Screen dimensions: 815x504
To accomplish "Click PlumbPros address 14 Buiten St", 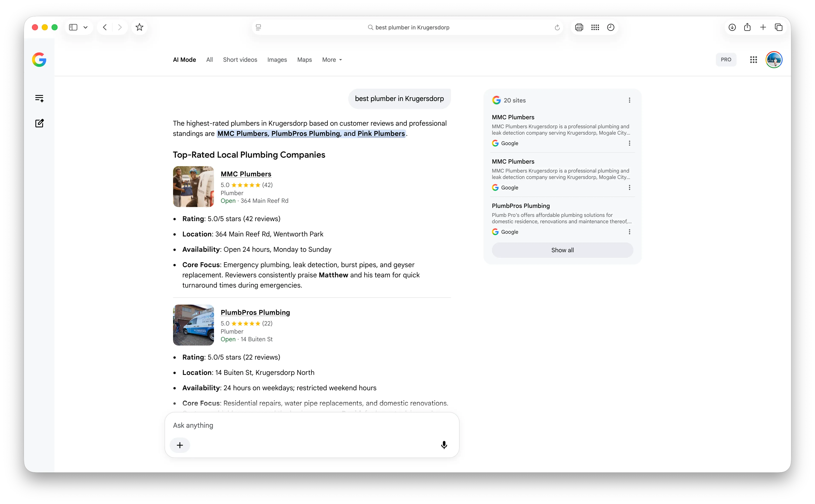I will pos(256,339).
